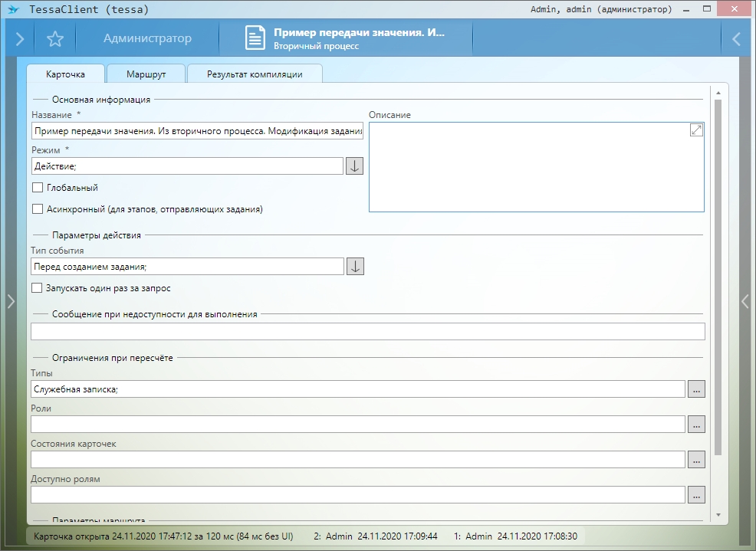
Task: Click the star favorites icon in header
Action: click(x=55, y=39)
